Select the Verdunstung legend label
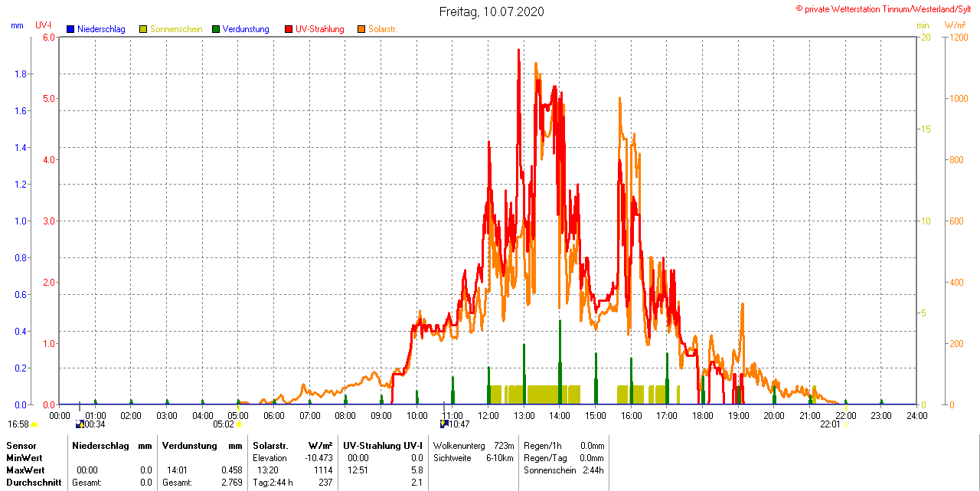Image resolution: width=980 pixels, height=491 pixels. pos(246,29)
